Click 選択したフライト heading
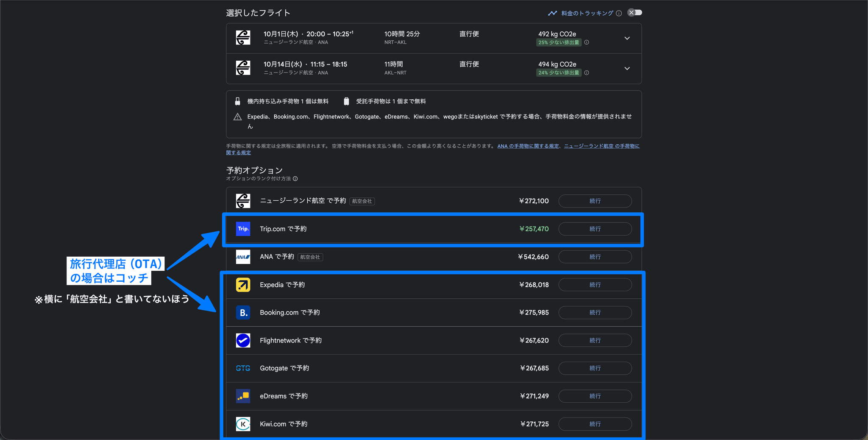 [258, 13]
